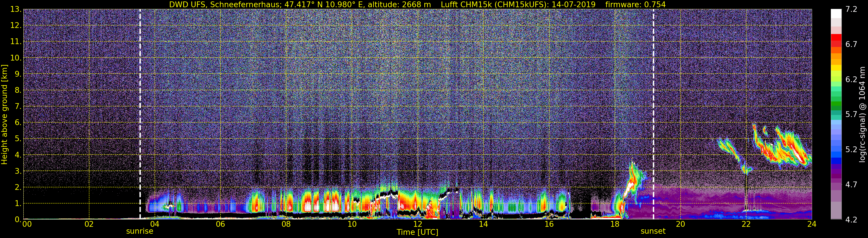Click the colorbar value 5.7

pos(851,115)
